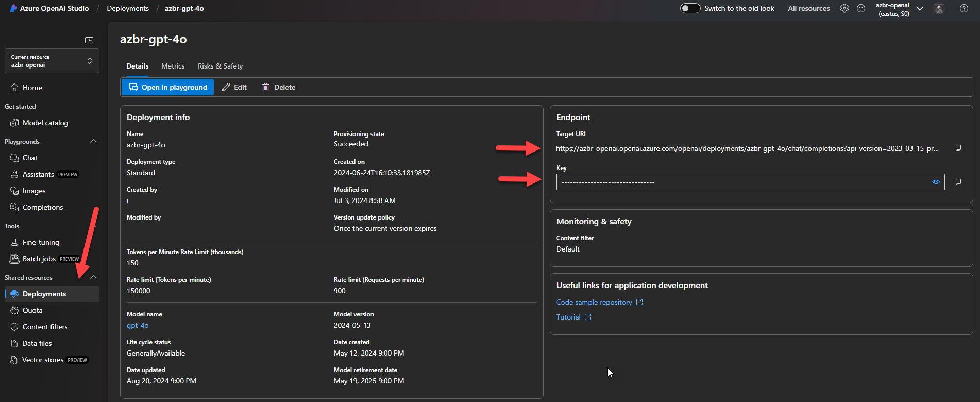The image size is (980, 402).
Task: Reveal the Key with the eye icon
Action: coord(936,182)
